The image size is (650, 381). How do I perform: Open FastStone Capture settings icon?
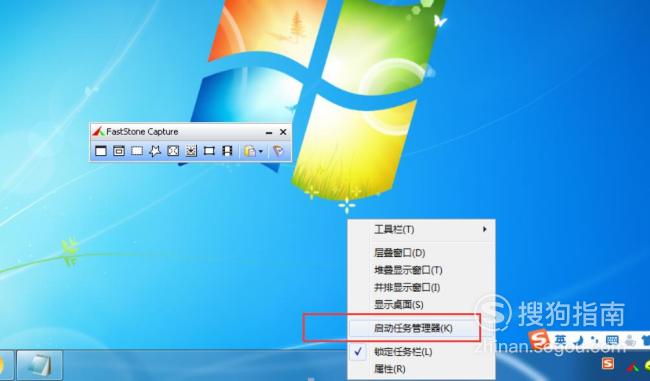pyautogui.click(x=278, y=151)
